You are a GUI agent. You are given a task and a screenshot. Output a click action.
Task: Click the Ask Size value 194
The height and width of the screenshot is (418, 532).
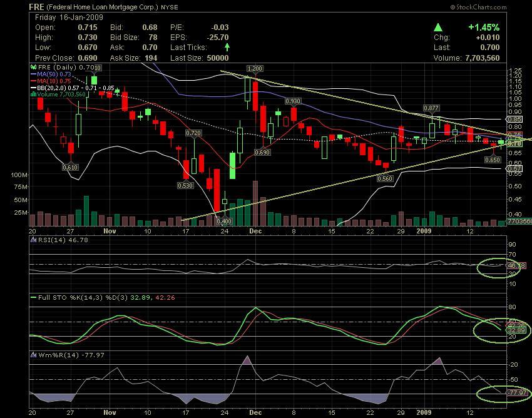[x=151, y=58]
